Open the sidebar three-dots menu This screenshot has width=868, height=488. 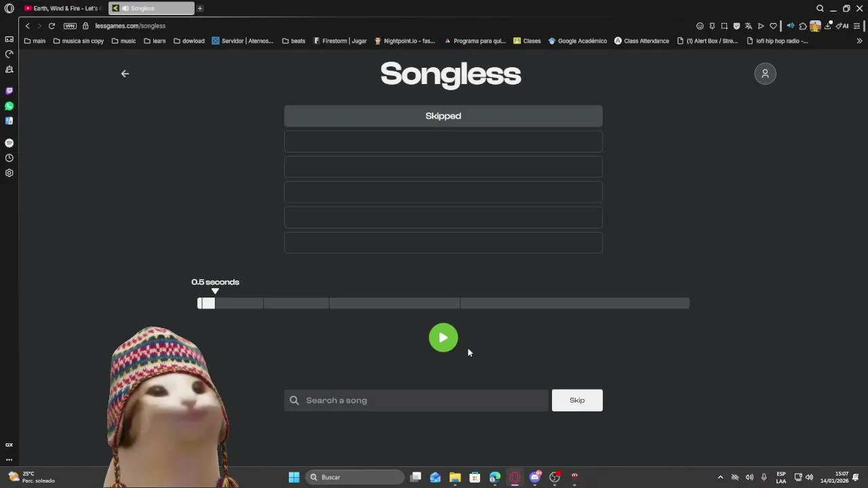[9, 460]
